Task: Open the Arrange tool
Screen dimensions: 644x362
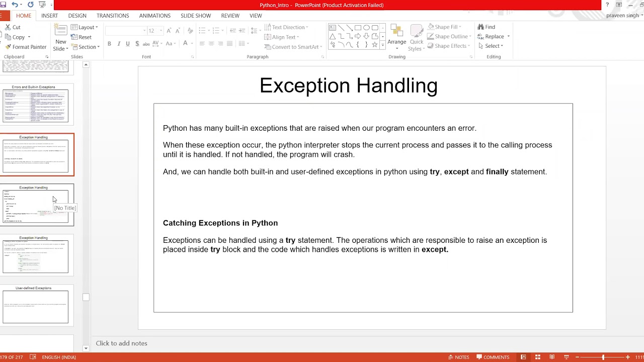Action: [x=396, y=38]
